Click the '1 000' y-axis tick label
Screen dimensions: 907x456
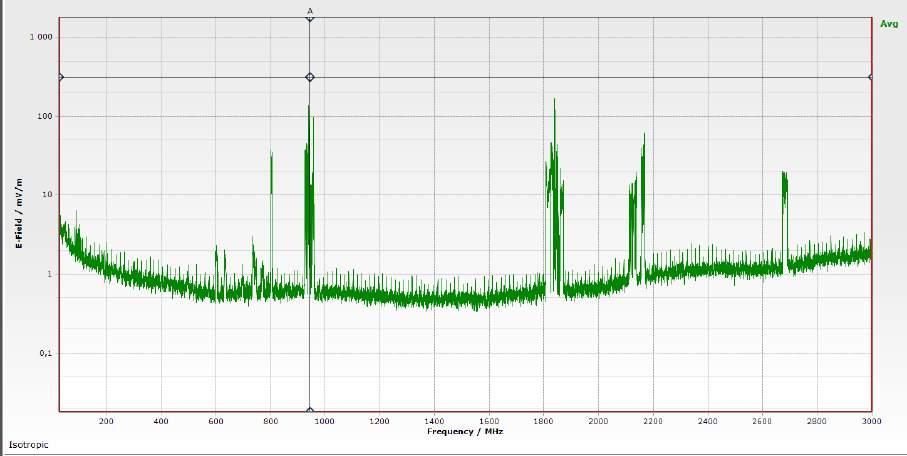tap(41, 37)
